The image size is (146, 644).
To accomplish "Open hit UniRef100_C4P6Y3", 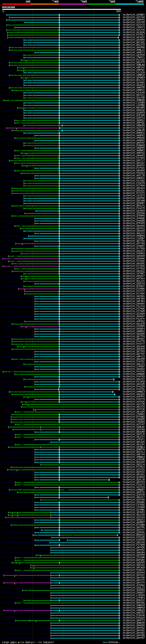I will tap(134, 27).
